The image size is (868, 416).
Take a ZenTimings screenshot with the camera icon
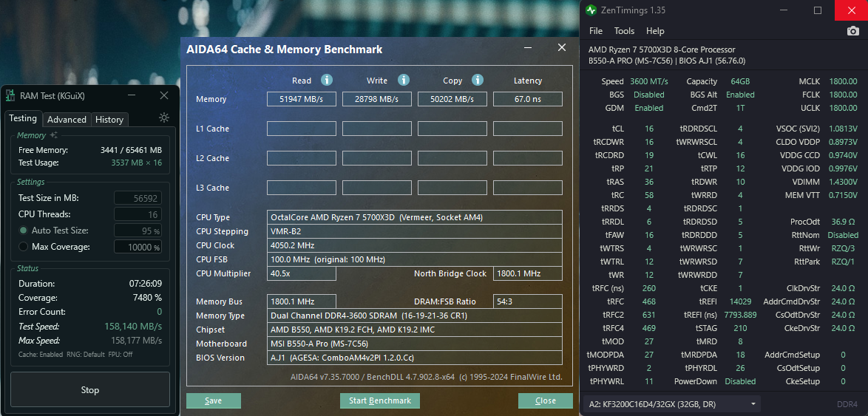click(853, 31)
